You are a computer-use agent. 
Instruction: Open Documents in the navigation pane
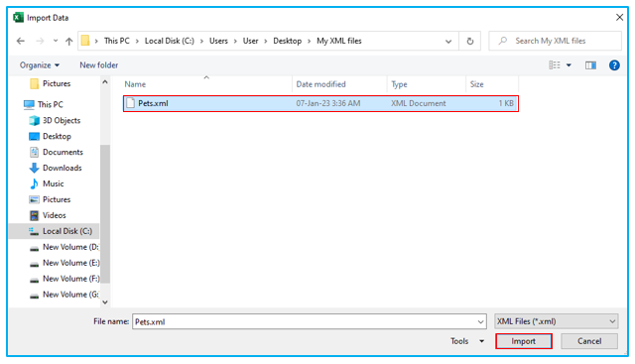[57, 152]
